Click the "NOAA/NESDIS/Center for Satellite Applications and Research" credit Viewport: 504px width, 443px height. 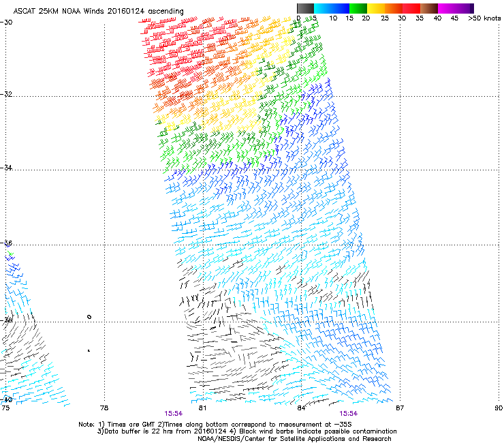[x=294, y=438]
